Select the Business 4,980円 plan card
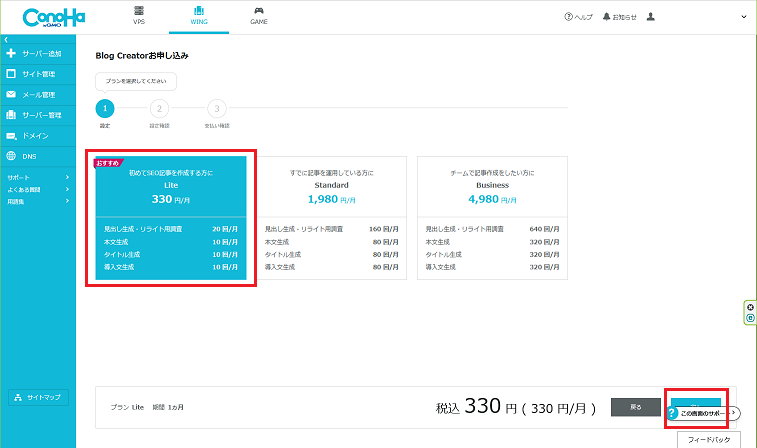 492,218
